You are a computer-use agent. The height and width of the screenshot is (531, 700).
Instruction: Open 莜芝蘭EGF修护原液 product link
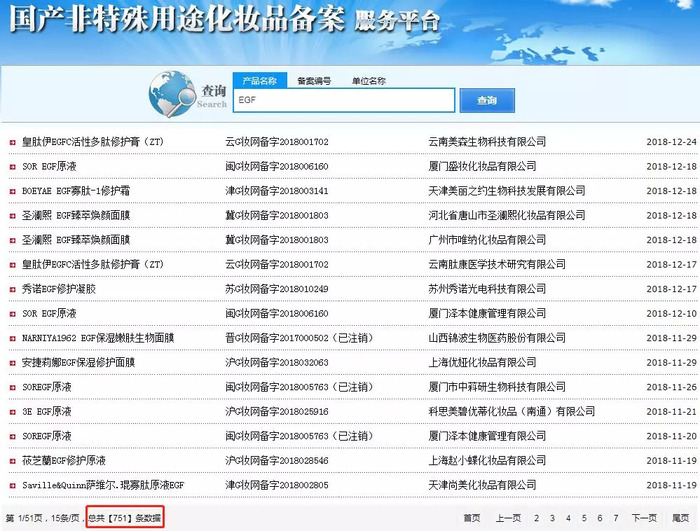(x=64, y=461)
